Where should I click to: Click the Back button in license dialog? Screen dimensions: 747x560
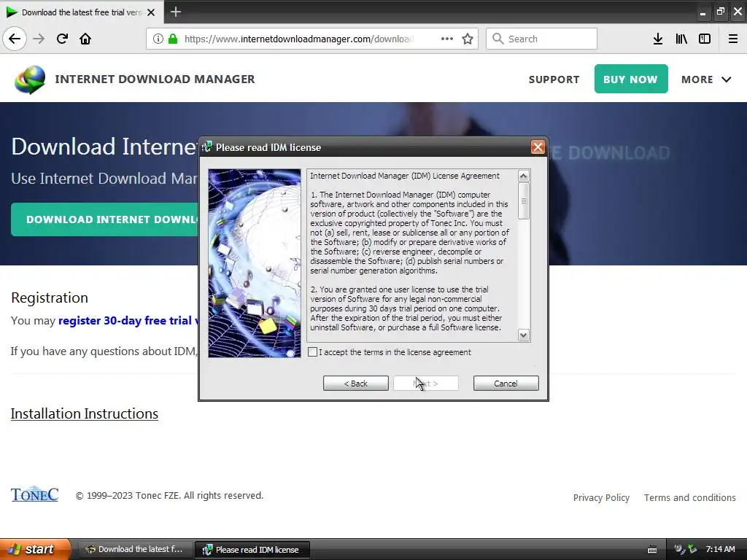355,384
